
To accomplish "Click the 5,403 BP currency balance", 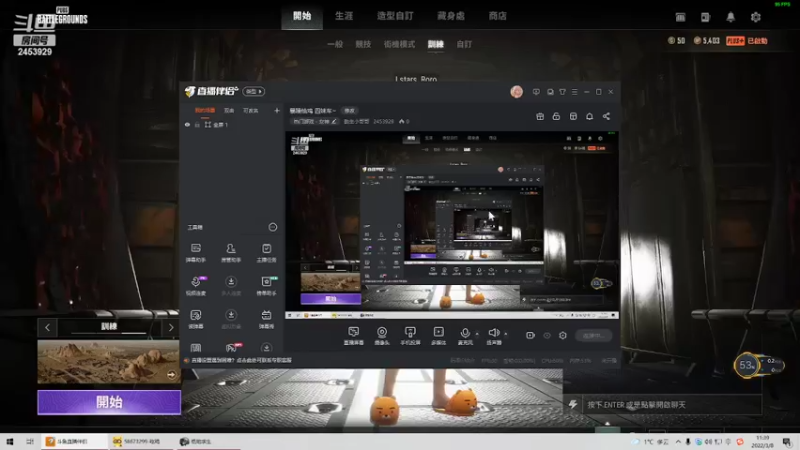I will point(707,40).
